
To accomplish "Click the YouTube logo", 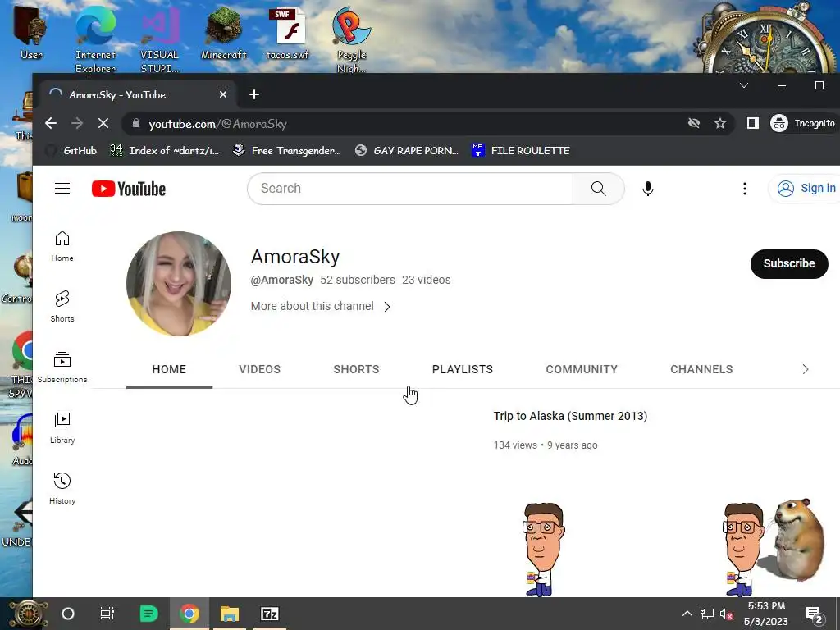I will point(129,189).
